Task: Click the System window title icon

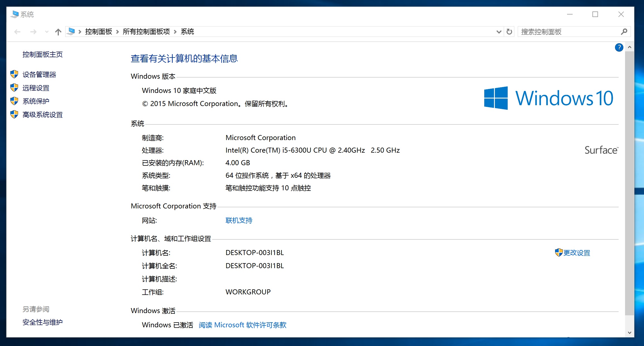Action: point(14,14)
